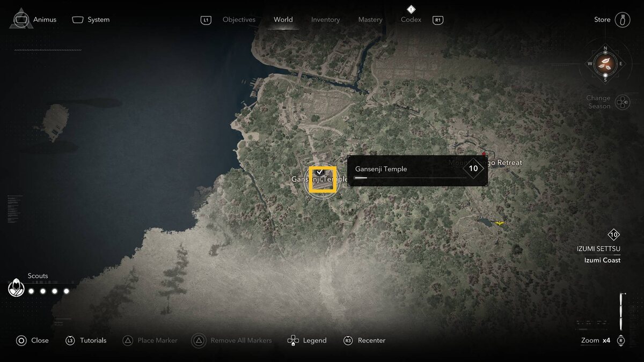Open the Store icon
This screenshot has height=362, width=644.
click(623, 20)
